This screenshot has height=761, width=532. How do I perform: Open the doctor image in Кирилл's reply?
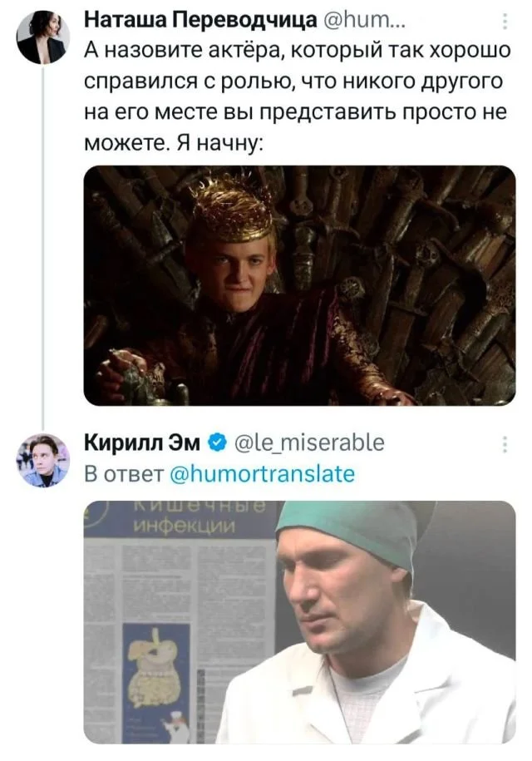pyautogui.click(x=299, y=622)
